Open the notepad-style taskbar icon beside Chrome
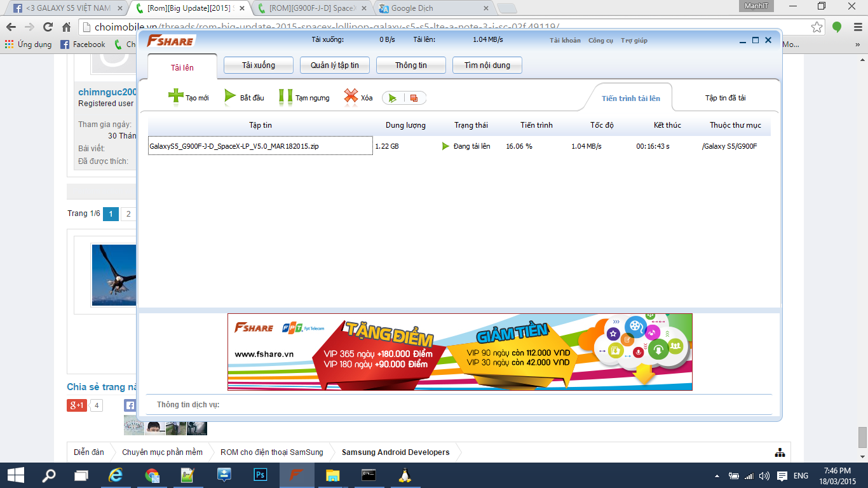Screen dimensions: 868x488 click(x=187, y=475)
